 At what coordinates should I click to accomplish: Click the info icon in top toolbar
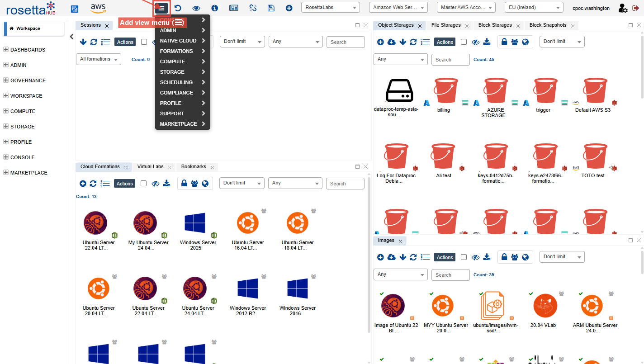[x=215, y=8]
